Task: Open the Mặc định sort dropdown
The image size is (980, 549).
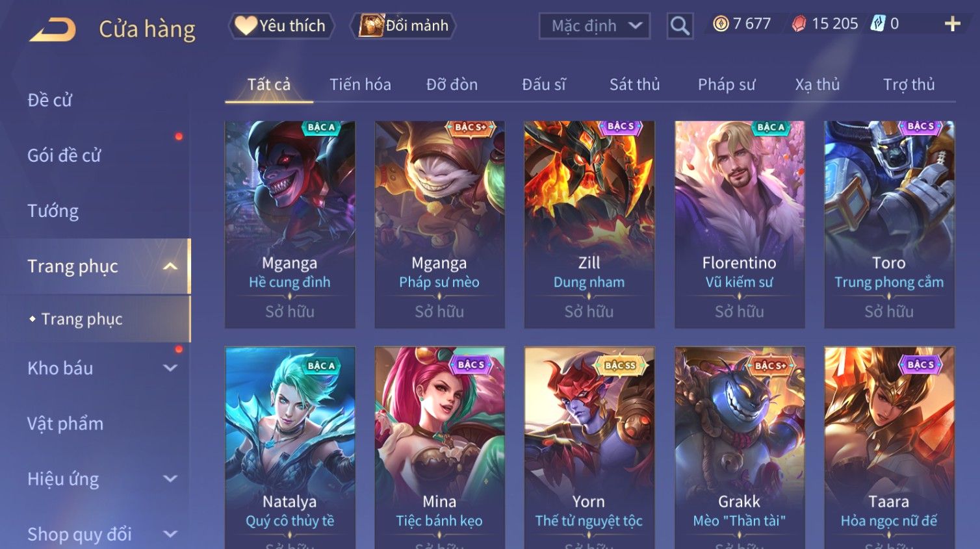Action: (x=594, y=26)
